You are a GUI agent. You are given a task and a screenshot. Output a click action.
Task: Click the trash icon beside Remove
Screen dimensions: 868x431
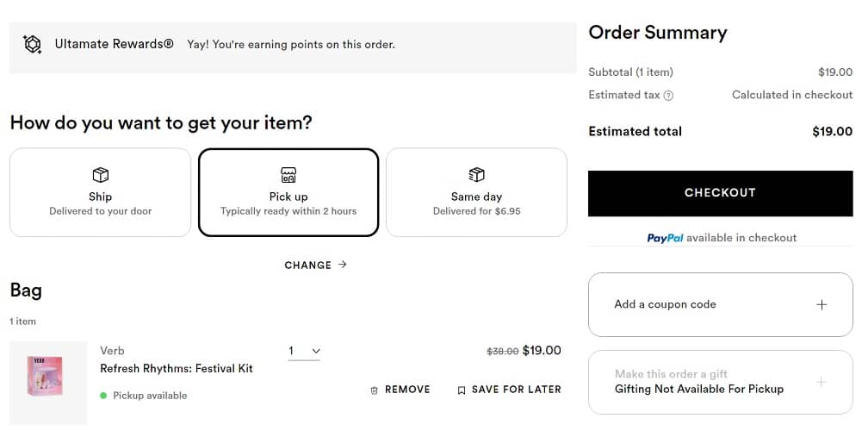tap(374, 390)
